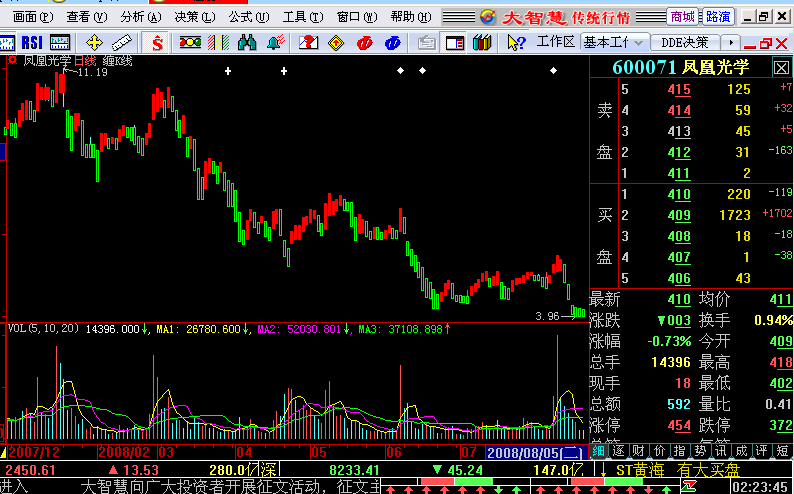This screenshot has height=494, width=794.
Task: Select the 逐 tab below quote panel
Action: tap(618, 450)
